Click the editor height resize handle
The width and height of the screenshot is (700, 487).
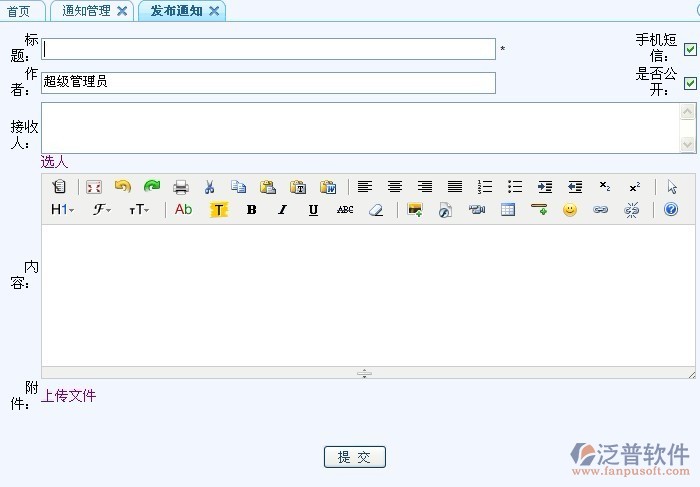pos(364,373)
